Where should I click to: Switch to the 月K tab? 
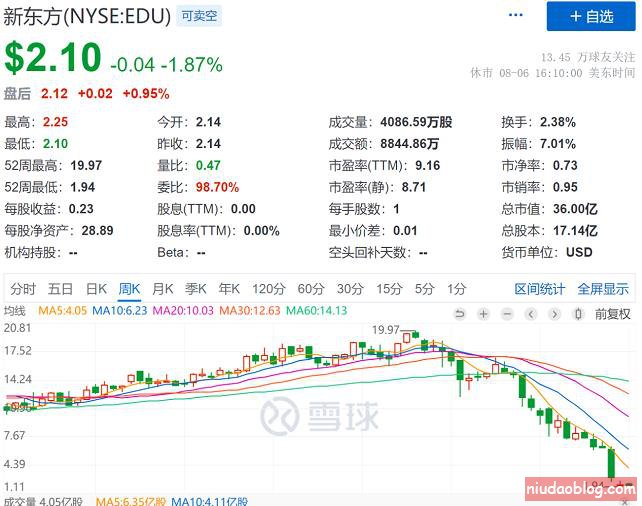[x=163, y=289]
